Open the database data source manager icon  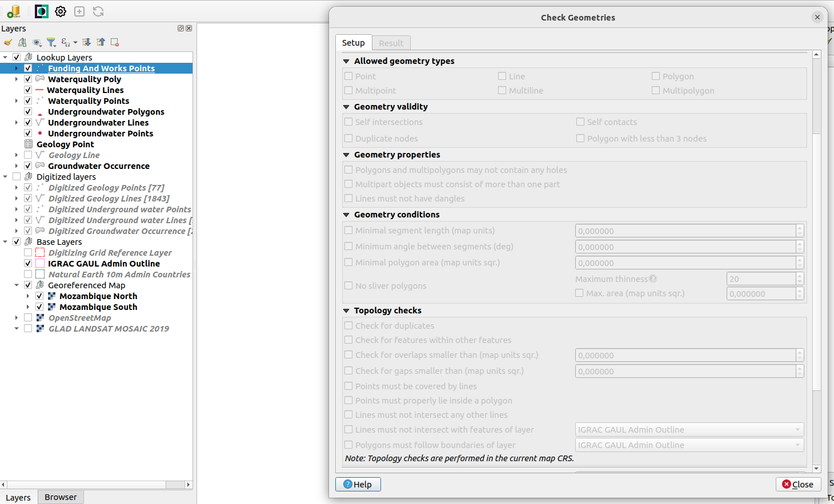(14, 11)
